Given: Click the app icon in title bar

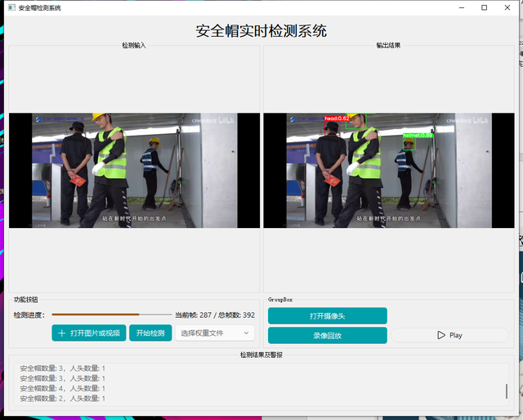Looking at the screenshot, I should coord(10,7).
